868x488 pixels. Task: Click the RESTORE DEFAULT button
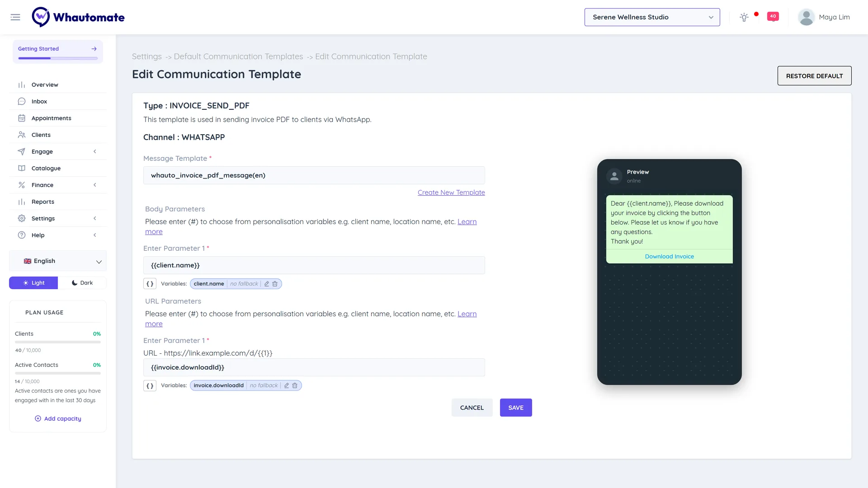[814, 76]
